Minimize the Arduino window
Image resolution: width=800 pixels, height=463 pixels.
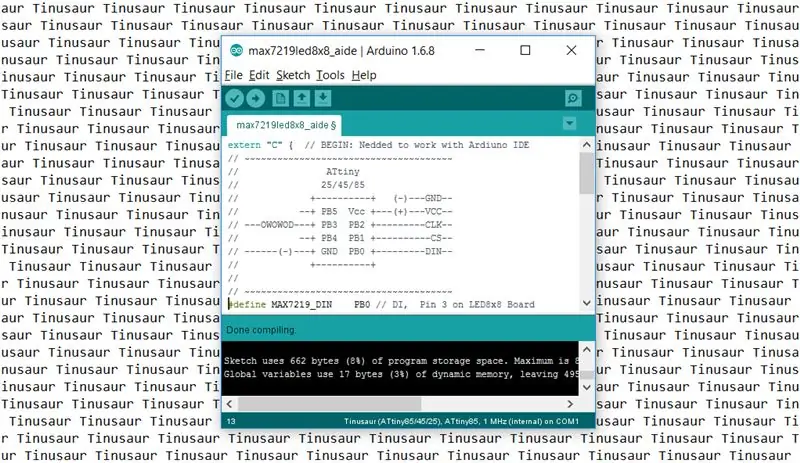tap(480, 50)
